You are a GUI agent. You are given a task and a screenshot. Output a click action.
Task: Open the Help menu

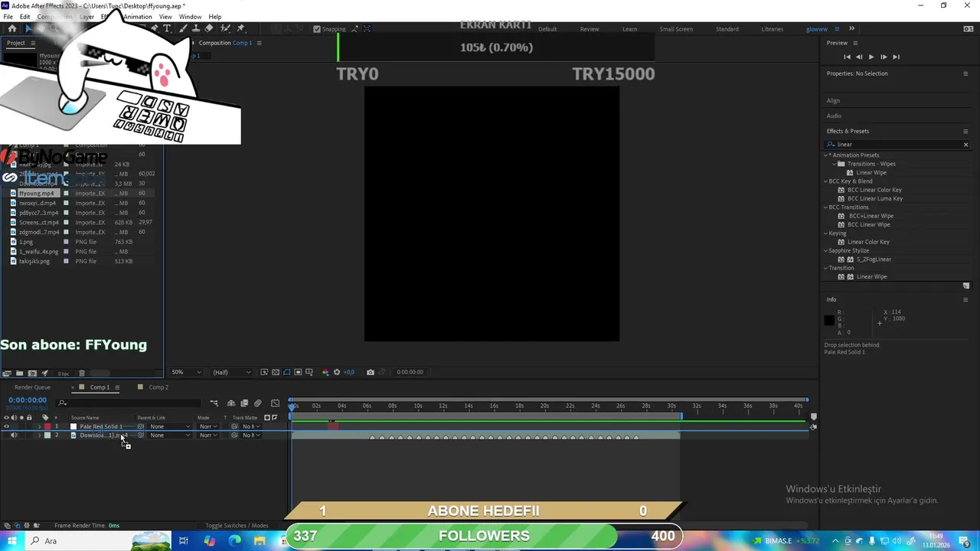click(x=215, y=17)
